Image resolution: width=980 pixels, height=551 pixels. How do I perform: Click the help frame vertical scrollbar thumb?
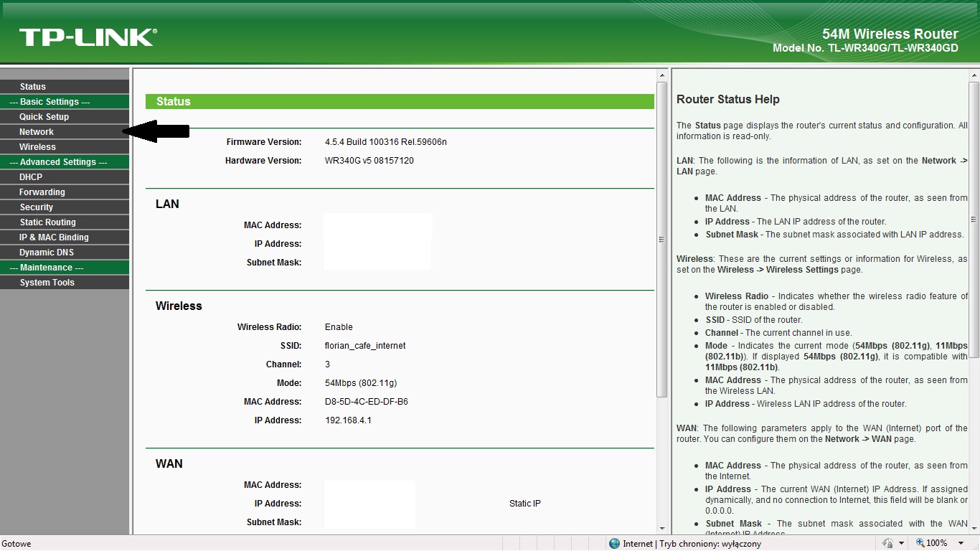pyautogui.click(x=974, y=219)
